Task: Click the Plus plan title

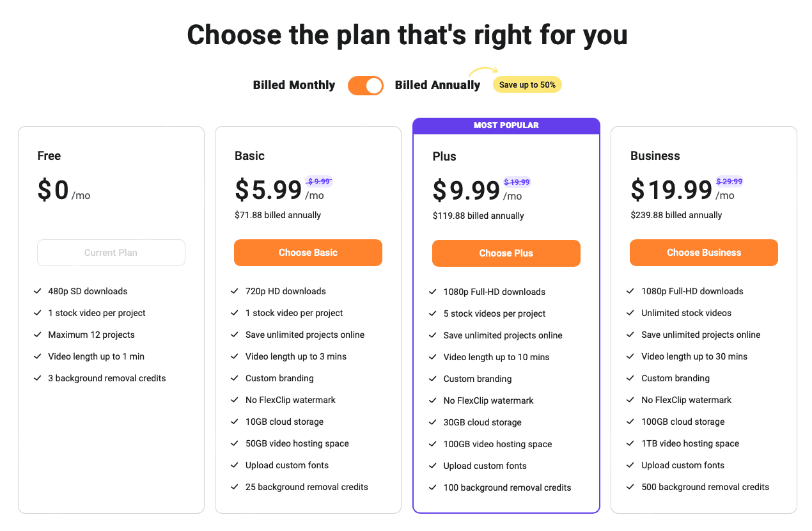Action: pos(444,156)
